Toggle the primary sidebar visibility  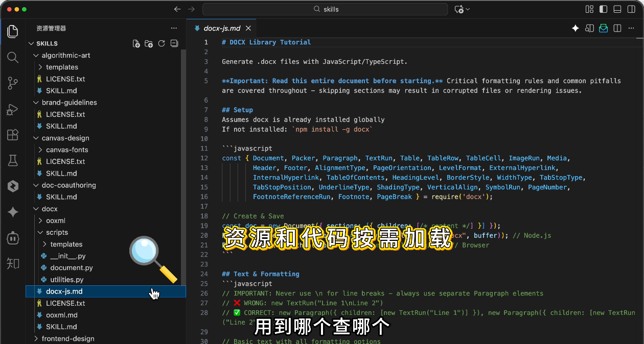coord(604,9)
